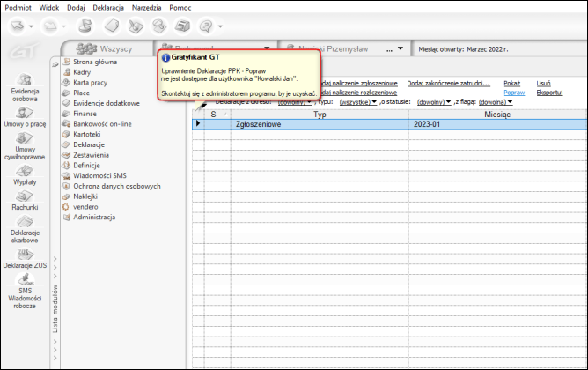Open the Widok menu
Viewport: 588px width, 370px height.
click(49, 8)
